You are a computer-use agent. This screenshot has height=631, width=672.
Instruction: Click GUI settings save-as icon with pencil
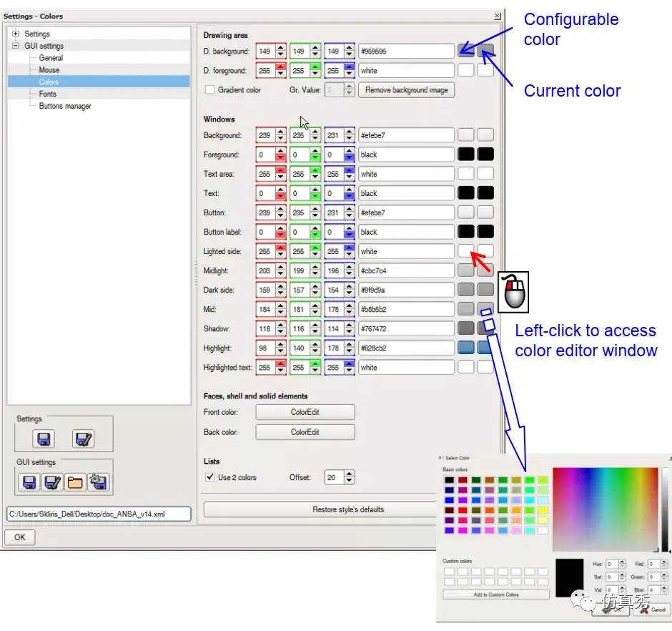52,482
